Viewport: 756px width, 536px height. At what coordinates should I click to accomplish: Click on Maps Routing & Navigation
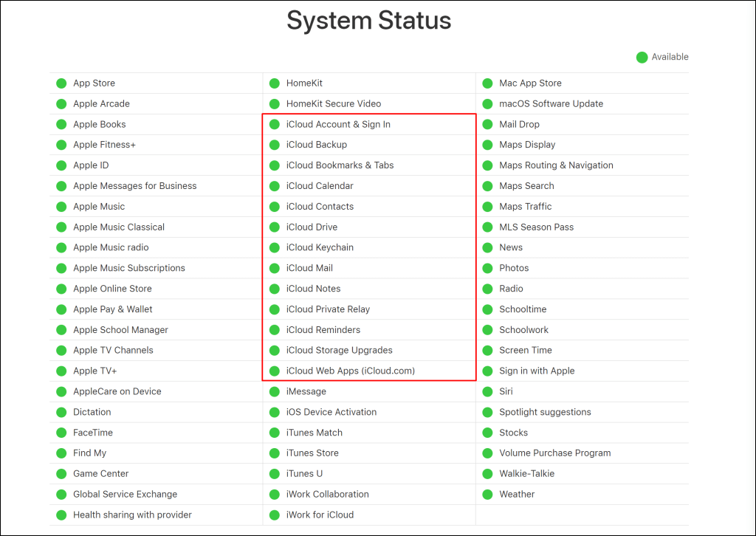point(556,165)
